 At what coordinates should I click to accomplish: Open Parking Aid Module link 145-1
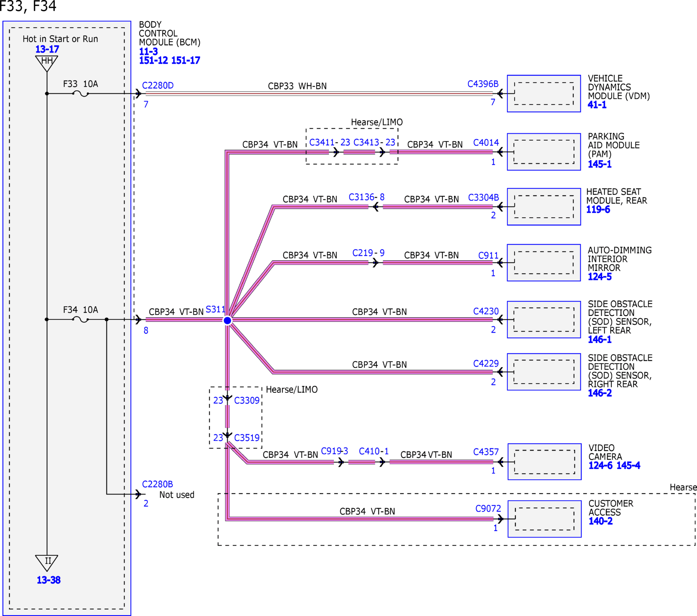[599, 164]
